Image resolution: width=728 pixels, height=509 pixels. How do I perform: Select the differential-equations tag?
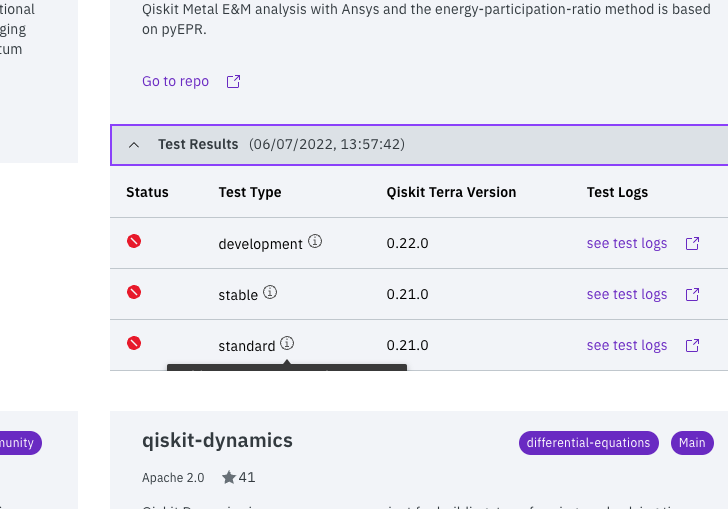[589, 443]
